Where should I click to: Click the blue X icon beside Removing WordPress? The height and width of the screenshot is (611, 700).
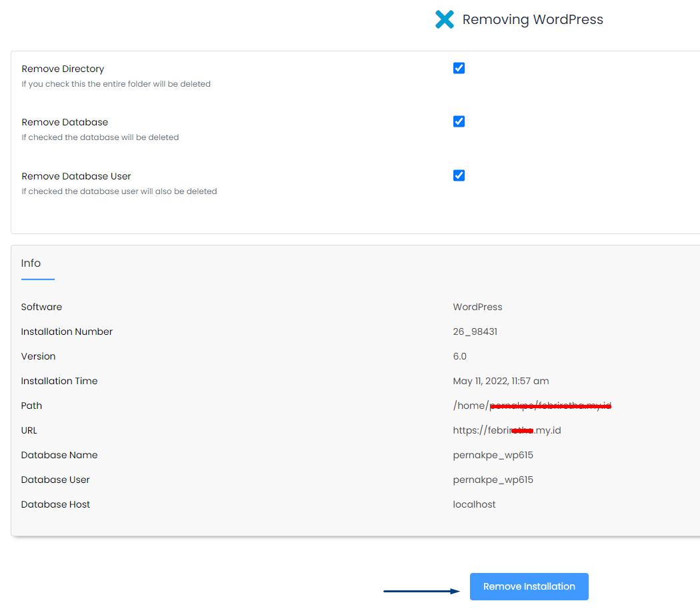pyautogui.click(x=444, y=19)
